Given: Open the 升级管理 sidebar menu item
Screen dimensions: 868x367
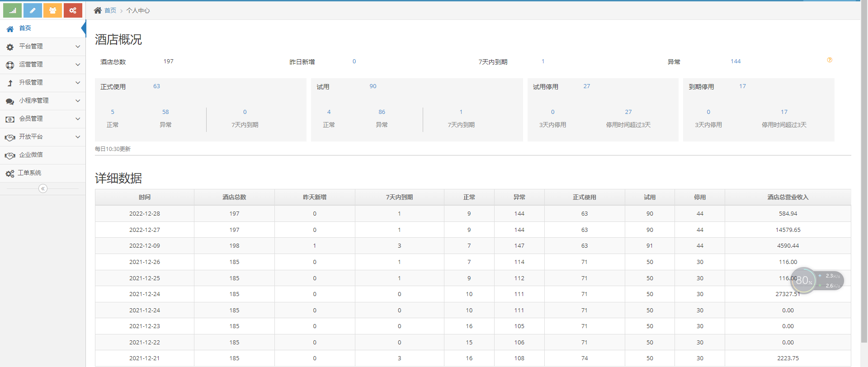Looking at the screenshot, I should click(x=42, y=83).
